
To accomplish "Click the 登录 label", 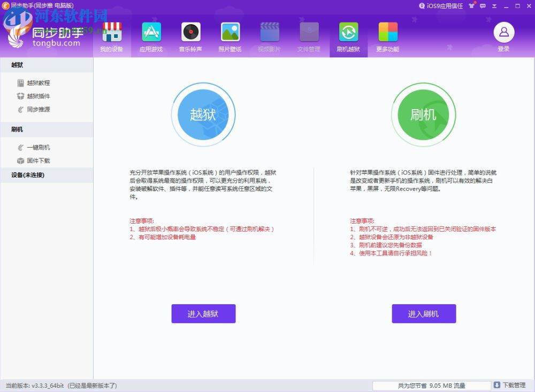I will (503, 49).
